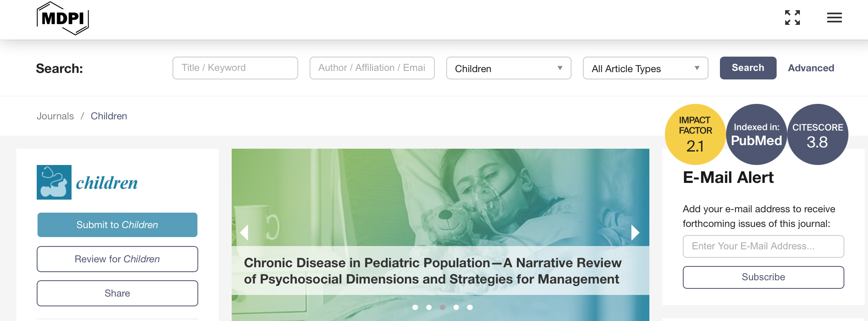Click the MDPI logo
The height and width of the screenshot is (321, 868).
coord(62,18)
